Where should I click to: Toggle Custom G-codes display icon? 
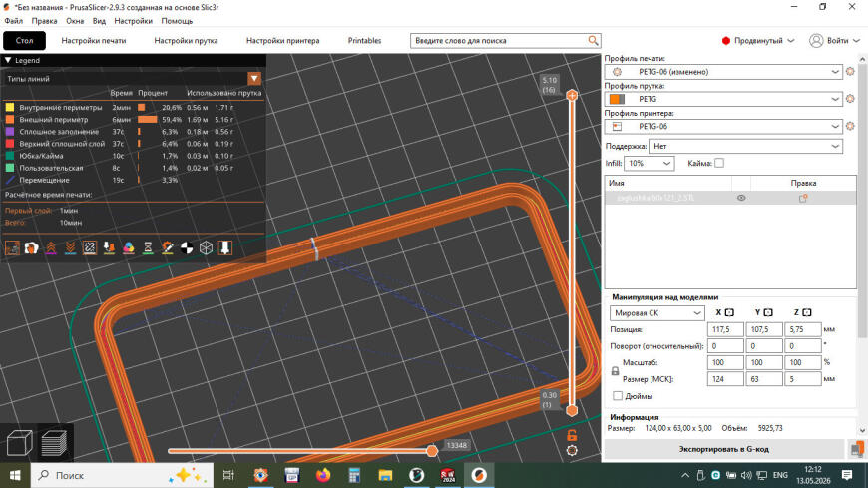(168, 248)
